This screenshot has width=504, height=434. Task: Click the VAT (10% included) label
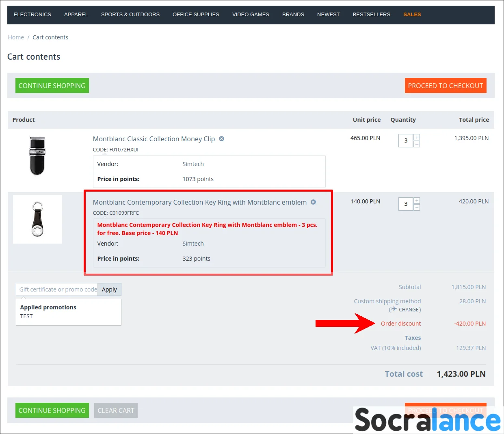point(396,348)
